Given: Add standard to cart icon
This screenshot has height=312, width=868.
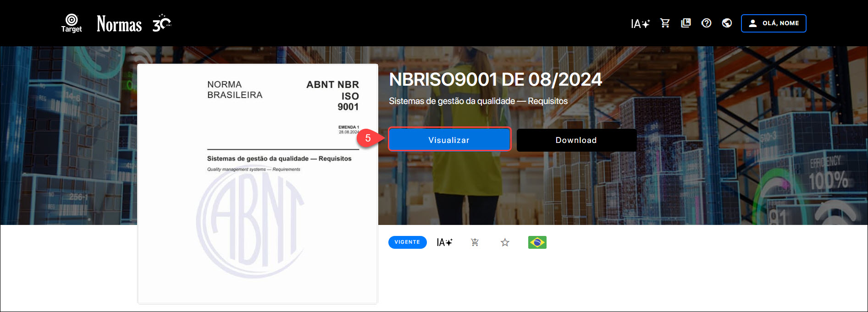Looking at the screenshot, I should click(x=475, y=242).
